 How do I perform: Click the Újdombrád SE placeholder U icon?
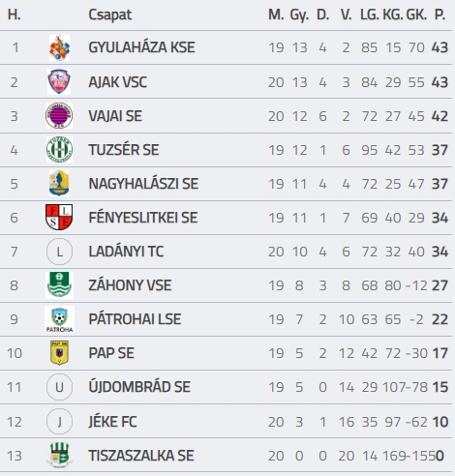tap(59, 387)
